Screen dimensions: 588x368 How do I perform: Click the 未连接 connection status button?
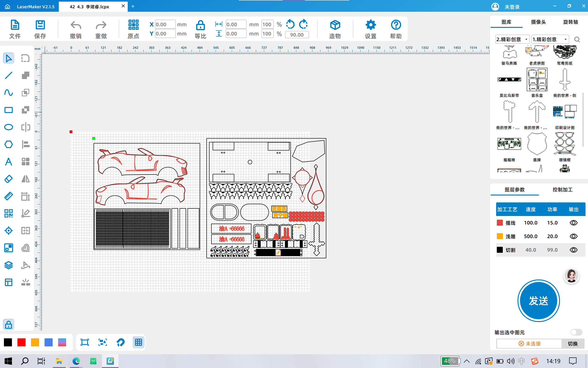tap(529, 344)
